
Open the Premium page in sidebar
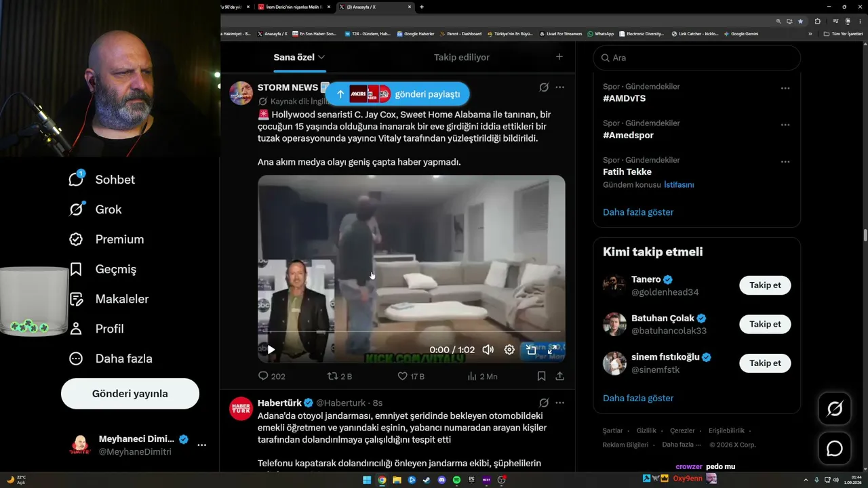106,239
